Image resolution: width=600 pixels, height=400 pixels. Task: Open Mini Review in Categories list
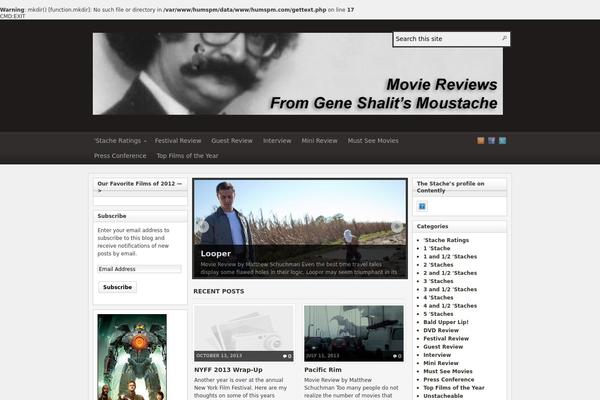click(x=441, y=363)
